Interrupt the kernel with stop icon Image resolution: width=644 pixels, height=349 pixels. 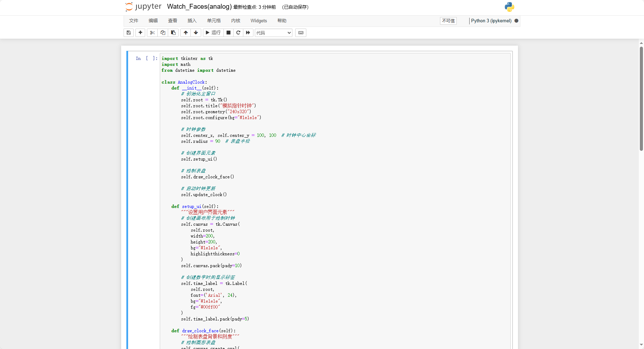228,33
